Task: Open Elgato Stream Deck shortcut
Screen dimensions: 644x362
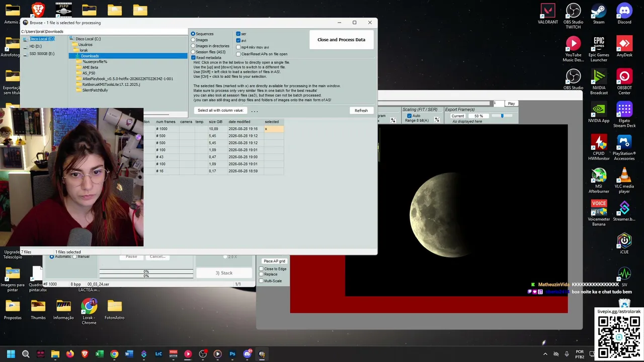Action: pyautogui.click(x=624, y=115)
